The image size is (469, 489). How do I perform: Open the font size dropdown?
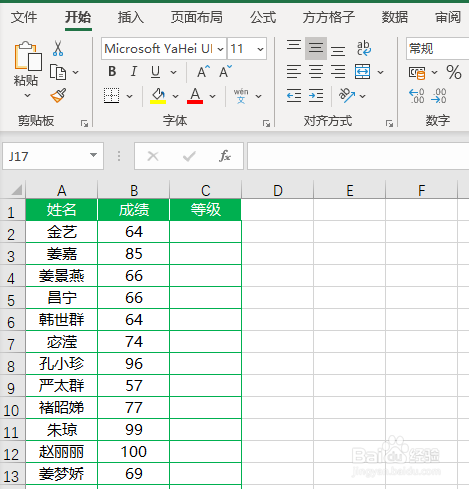(x=260, y=49)
